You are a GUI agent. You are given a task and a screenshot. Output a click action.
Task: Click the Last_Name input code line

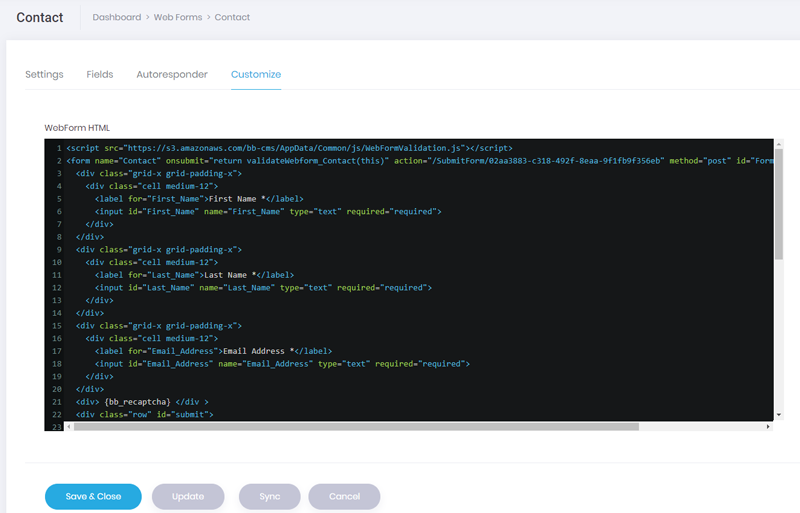tap(263, 287)
